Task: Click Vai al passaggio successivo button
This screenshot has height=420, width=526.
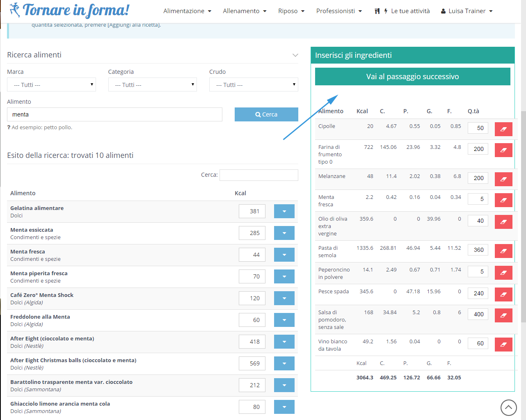Action: pyautogui.click(x=412, y=77)
